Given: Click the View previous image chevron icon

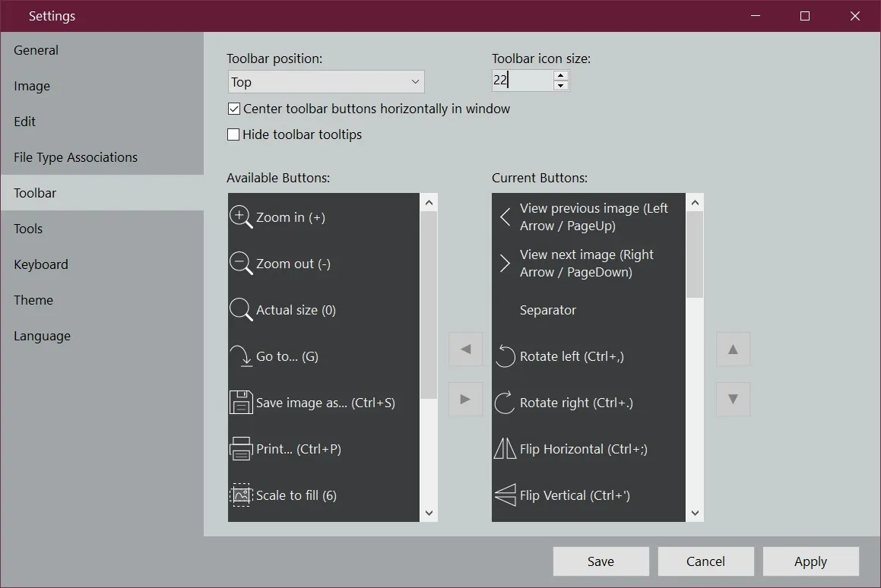Looking at the screenshot, I should pyautogui.click(x=505, y=217).
